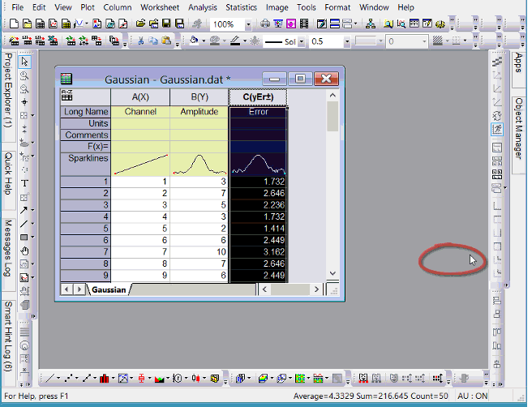The image size is (532, 407).
Task: Open the File menu
Action: coord(18,7)
